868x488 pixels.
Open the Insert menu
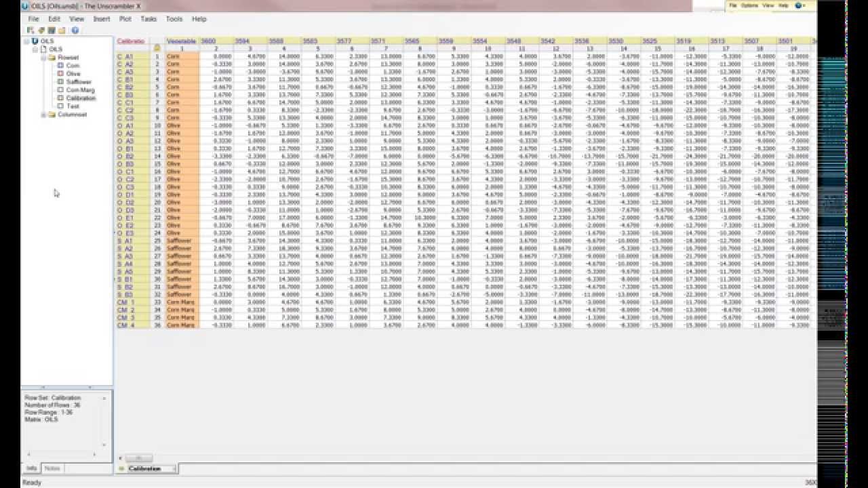102,19
